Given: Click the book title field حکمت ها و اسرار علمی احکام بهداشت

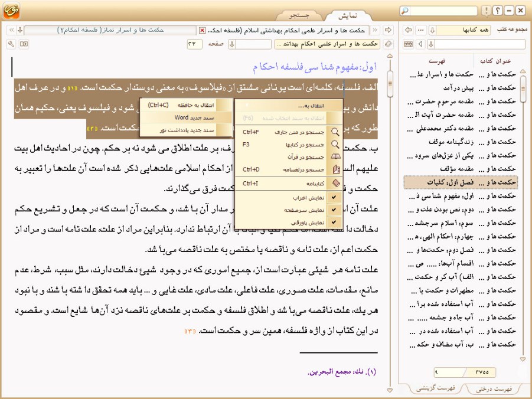Looking at the screenshot, I should (328, 44).
